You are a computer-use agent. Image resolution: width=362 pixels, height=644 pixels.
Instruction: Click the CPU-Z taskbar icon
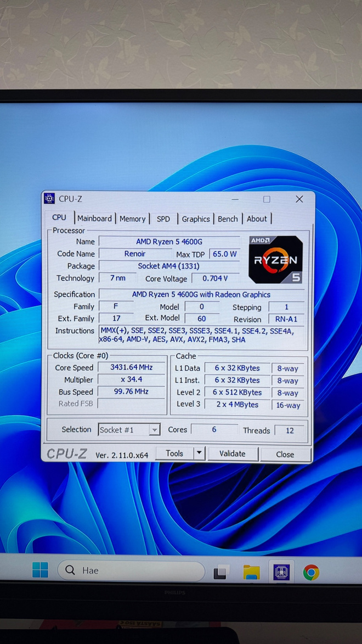pos(281,572)
